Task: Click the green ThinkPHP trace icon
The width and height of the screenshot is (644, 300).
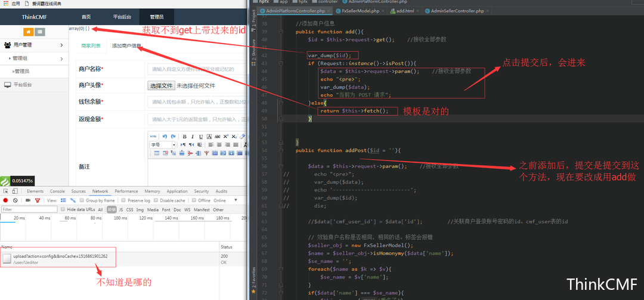Action: coord(4,181)
